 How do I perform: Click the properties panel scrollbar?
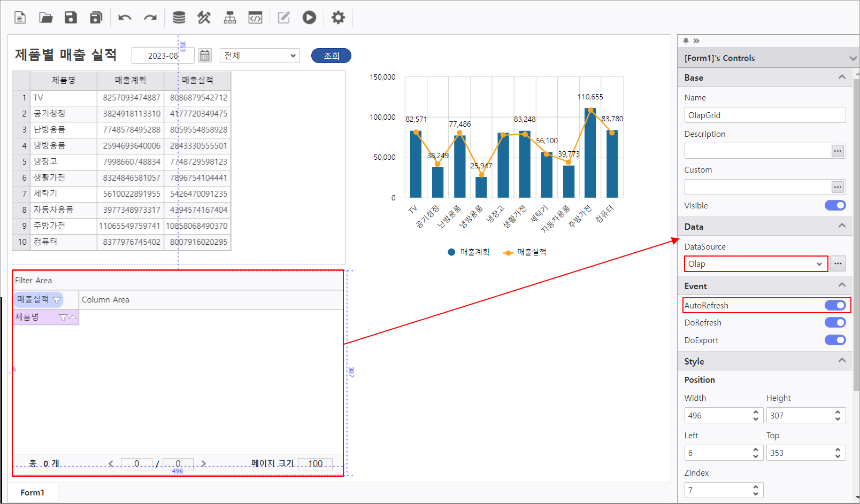coord(856,235)
